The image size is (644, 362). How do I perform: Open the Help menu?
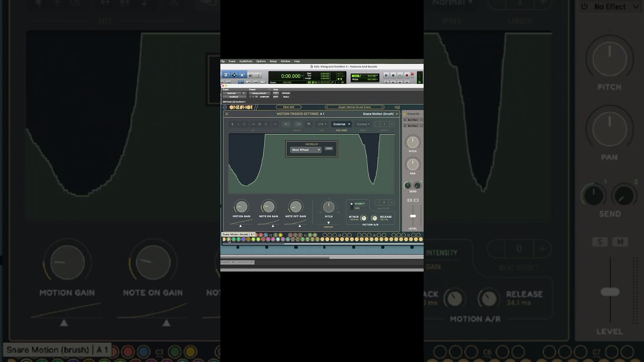pyautogui.click(x=297, y=61)
